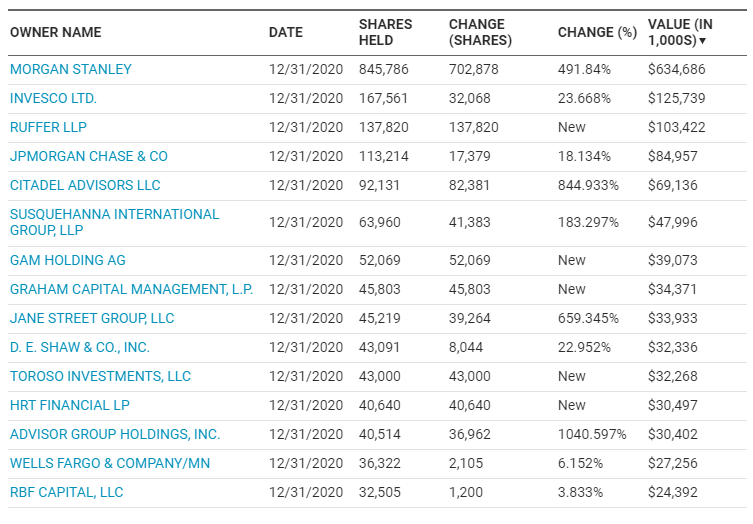View Citadel Advisors LLC details

(85, 185)
